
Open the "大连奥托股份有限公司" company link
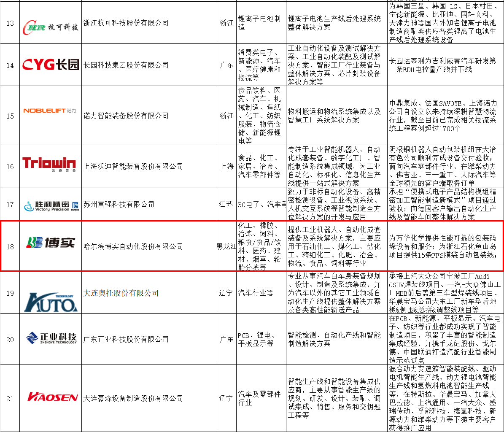point(121,293)
